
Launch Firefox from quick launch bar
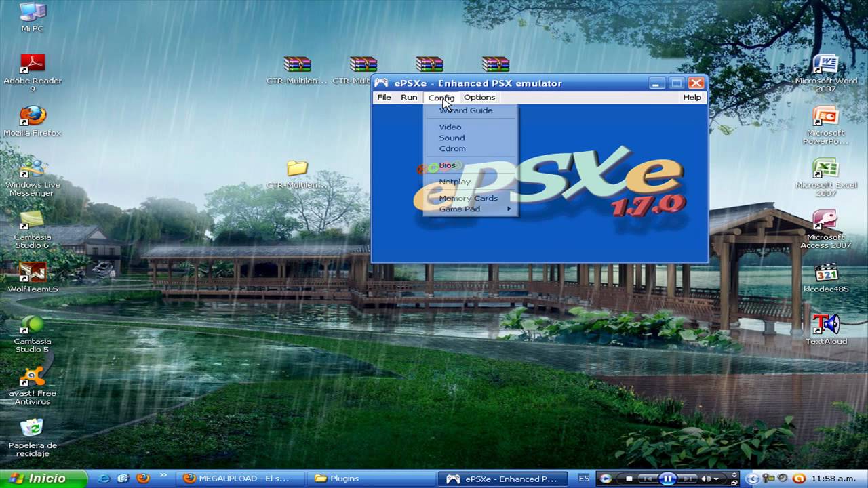[x=142, y=479]
